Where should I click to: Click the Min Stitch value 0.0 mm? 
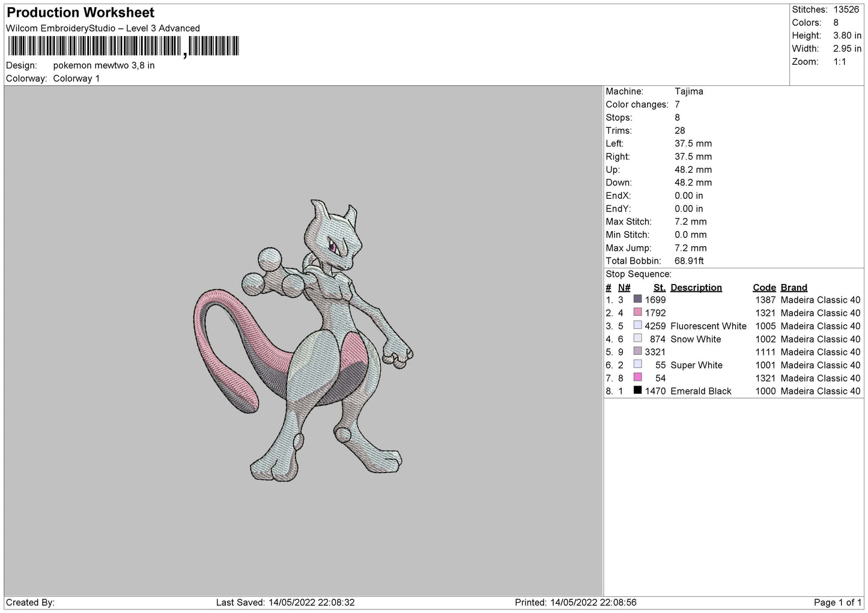[x=691, y=235]
